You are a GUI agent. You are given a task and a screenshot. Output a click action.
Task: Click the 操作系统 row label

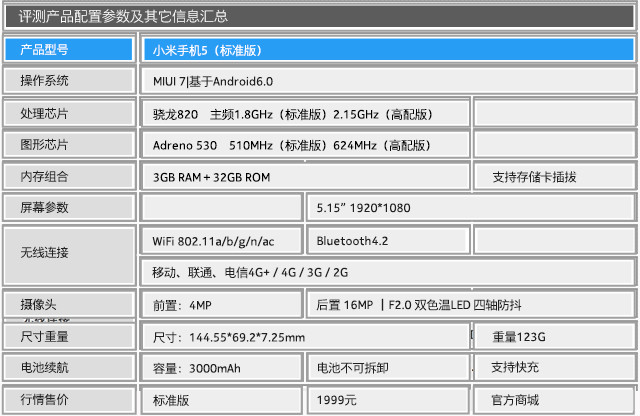click(68, 80)
